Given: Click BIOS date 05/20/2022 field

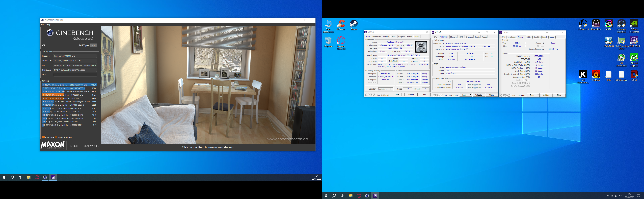Looking at the screenshot, I should click(x=470, y=74).
